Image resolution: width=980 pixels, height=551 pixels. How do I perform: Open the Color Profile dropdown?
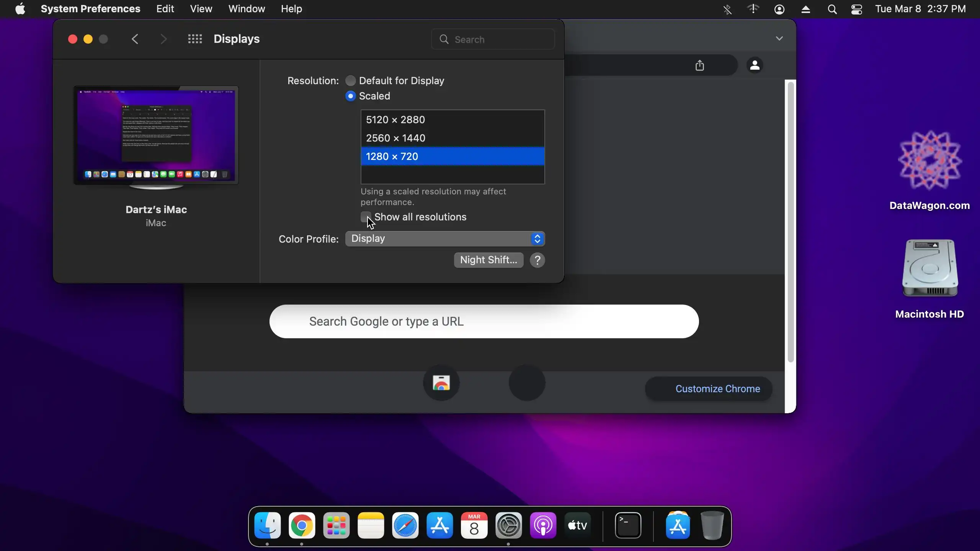point(445,239)
